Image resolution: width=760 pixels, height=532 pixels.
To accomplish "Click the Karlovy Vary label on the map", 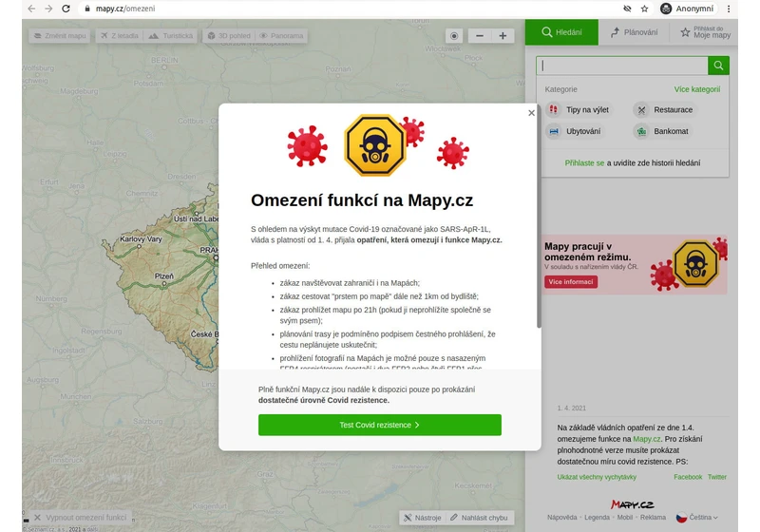I will coord(141,239).
